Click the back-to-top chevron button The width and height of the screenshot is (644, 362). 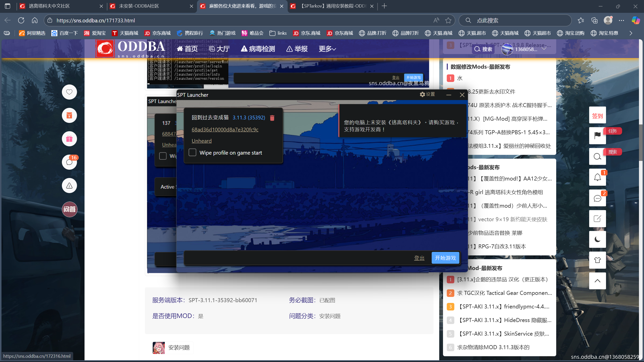[597, 281]
